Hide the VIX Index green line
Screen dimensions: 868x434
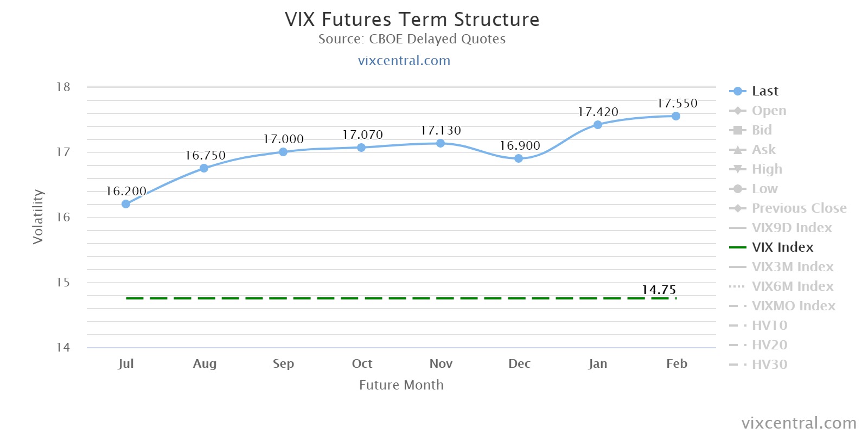(x=782, y=247)
